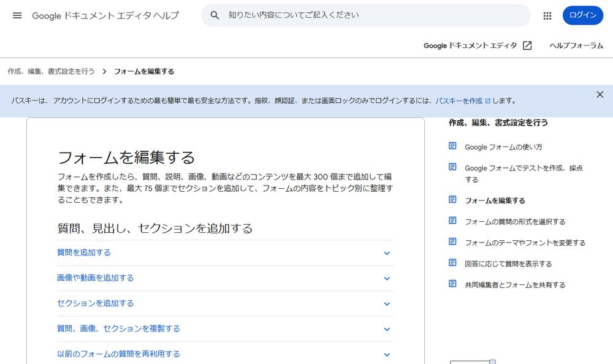Click article icon beside Google フォームでテストを作成

[x=452, y=167]
